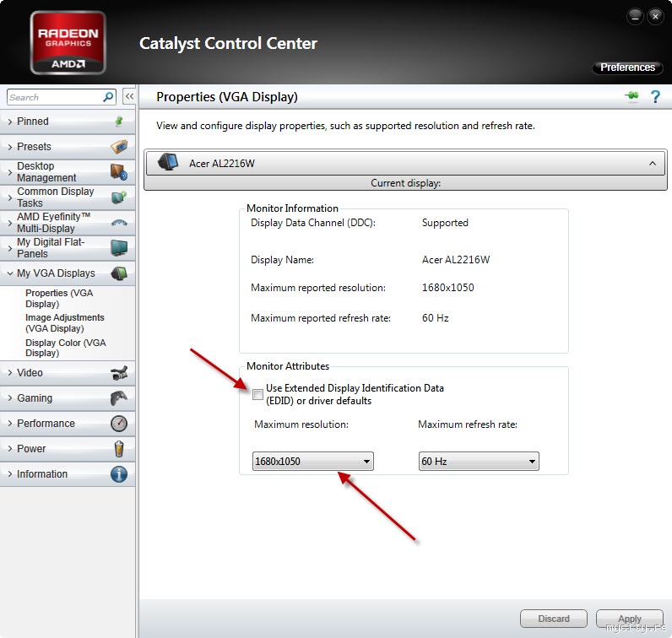Click the Supported DDC value
Screen dimensions: 672x638
click(445, 223)
